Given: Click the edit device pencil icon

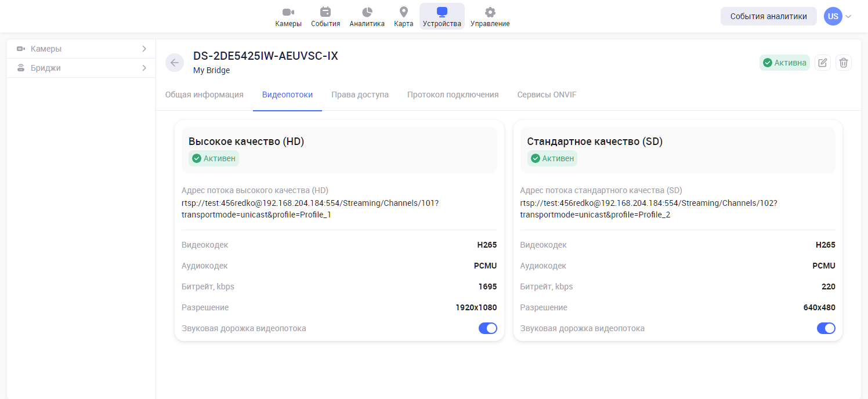Looking at the screenshot, I should pos(822,63).
